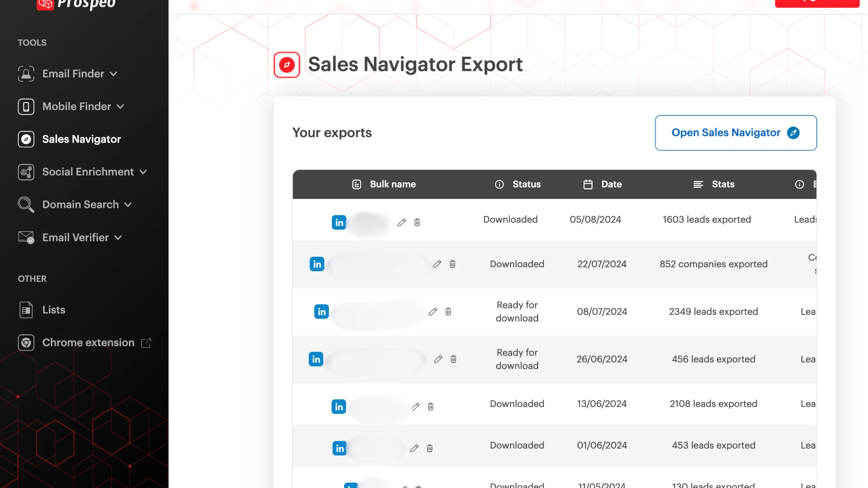The image size is (868, 488).
Task: Click the Date column calendar icon
Action: (x=588, y=184)
